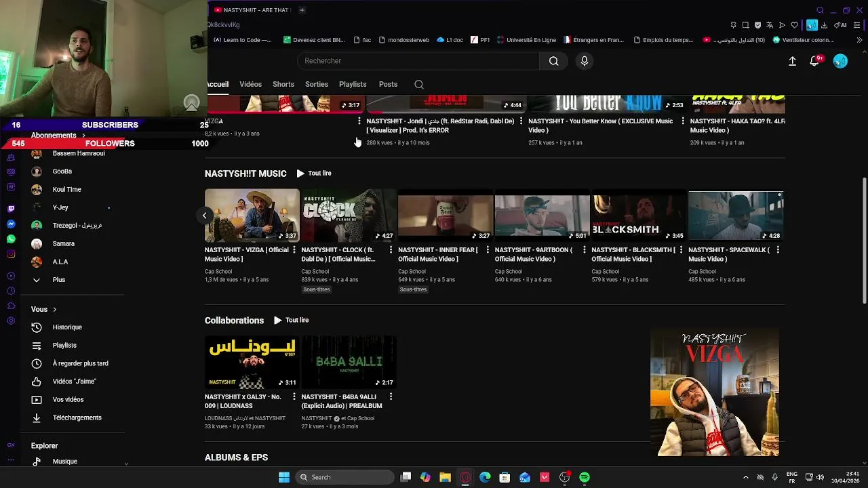Open WhatsApp in the Opera GX sidebar
The width and height of the screenshot is (868, 488).
11,239
